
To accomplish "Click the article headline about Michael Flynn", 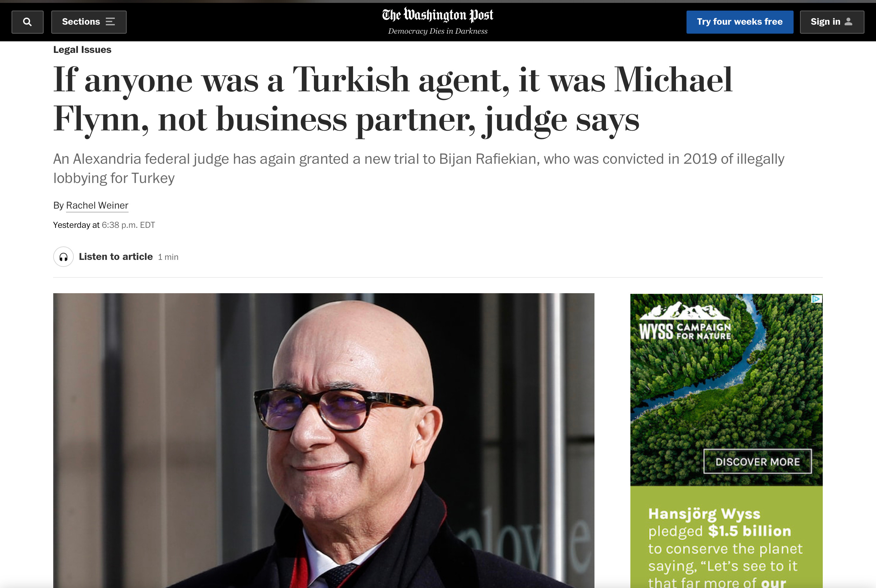I will coord(393,99).
